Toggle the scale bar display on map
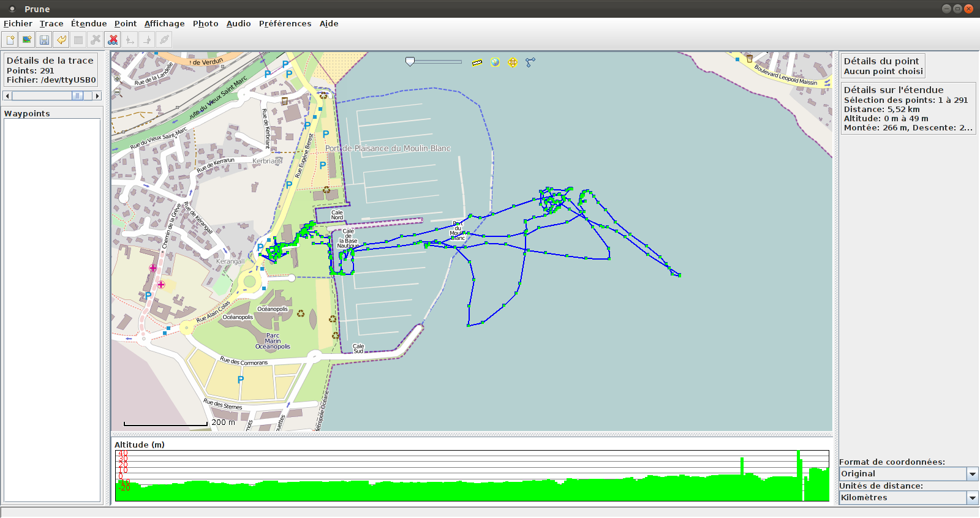 477,62
